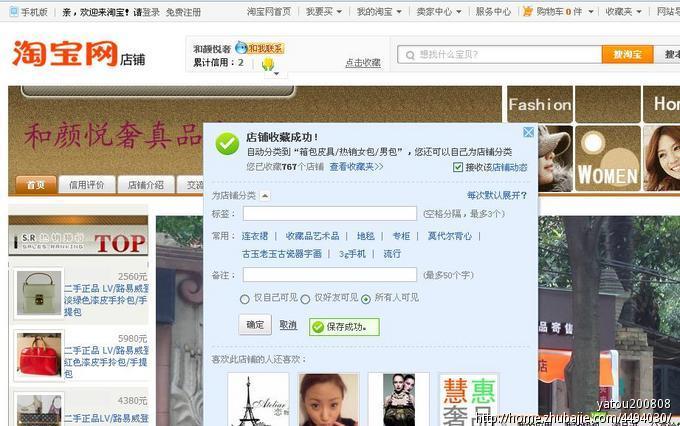The image size is (680, 426).
Task: Open the Eiffel Tower Atelier shop thumbnail
Action: pyautogui.click(x=258, y=400)
